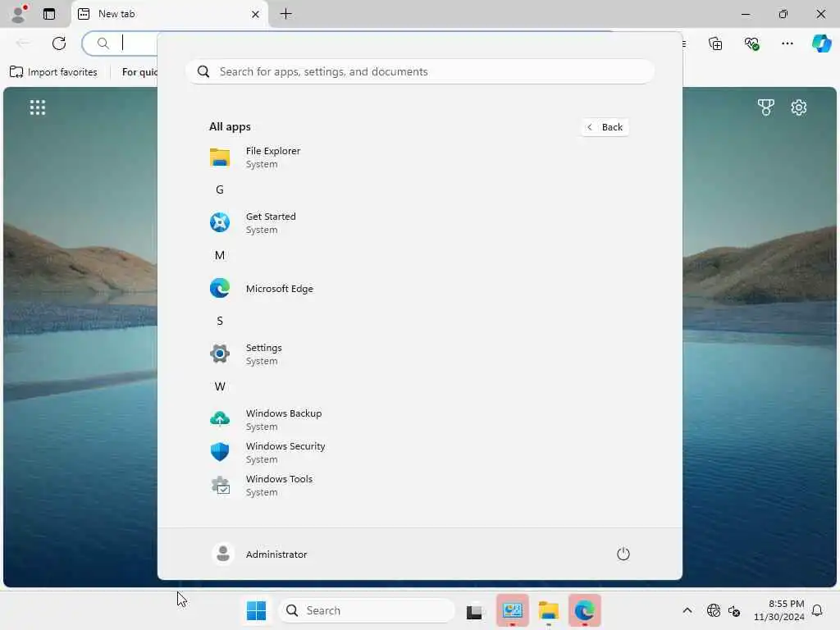Refresh the Edge page
Image resolution: width=840 pixels, height=630 pixels.
click(x=59, y=43)
